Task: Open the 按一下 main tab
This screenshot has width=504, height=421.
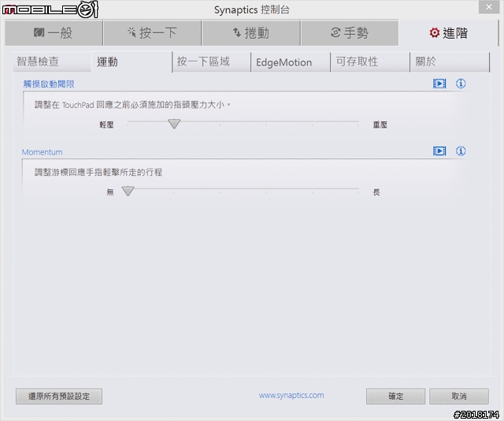Action: [x=152, y=33]
